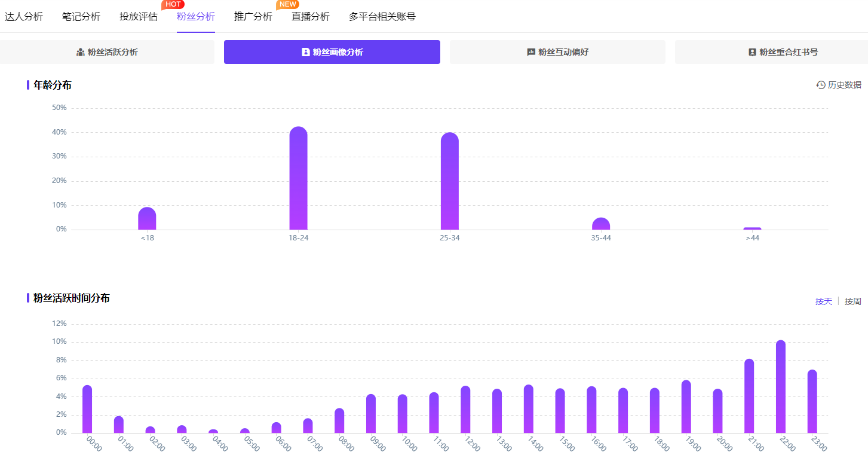This screenshot has height=476, width=868.
Task: Click the 14:00 activity bar
Action: 529,409
